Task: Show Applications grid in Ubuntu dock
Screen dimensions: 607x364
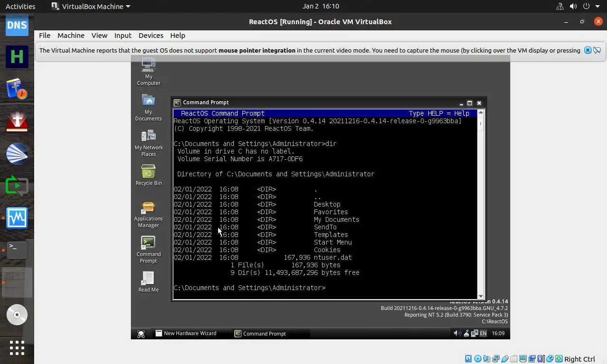Action: [x=17, y=348]
